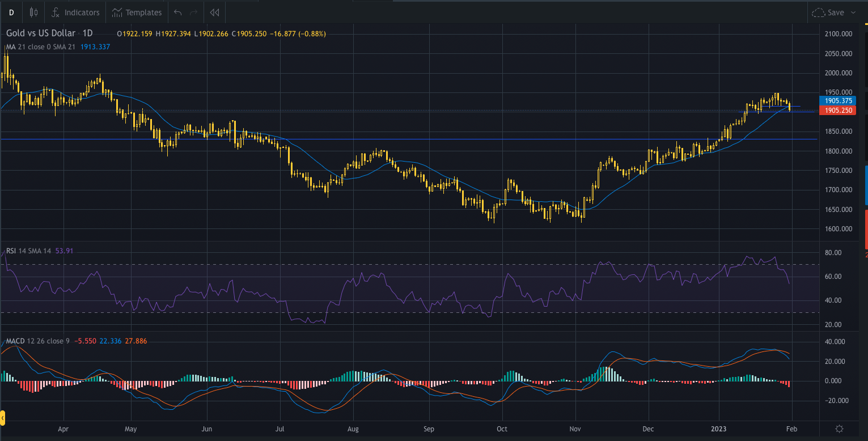
Task: Expand the Save options arrow
Action: point(853,12)
